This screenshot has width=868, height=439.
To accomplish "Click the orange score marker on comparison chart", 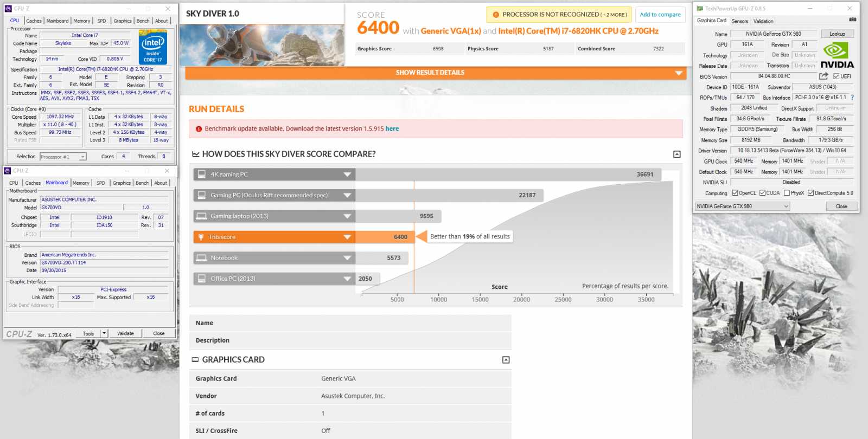I will point(421,237).
